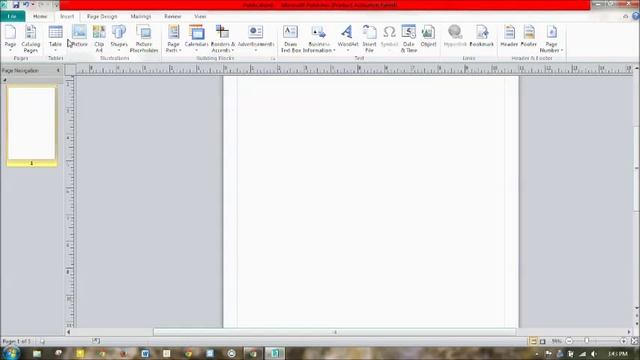Click the horizontal scrollbar right arrow
This screenshot has height=360, width=640.
629,332
